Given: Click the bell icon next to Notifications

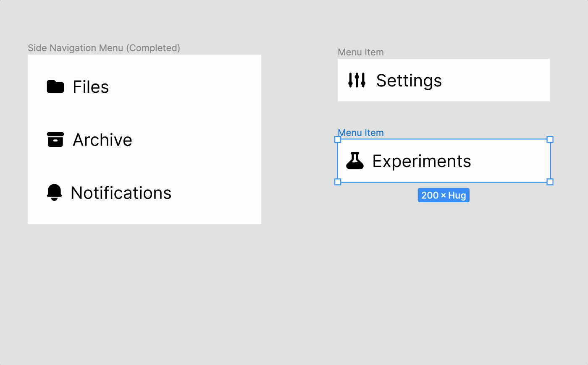Looking at the screenshot, I should tap(54, 193).
